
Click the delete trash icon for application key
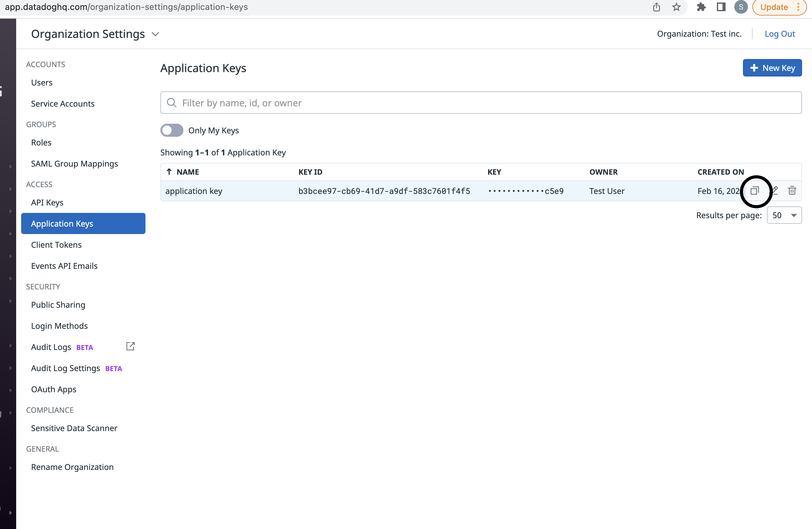[792, 191]
